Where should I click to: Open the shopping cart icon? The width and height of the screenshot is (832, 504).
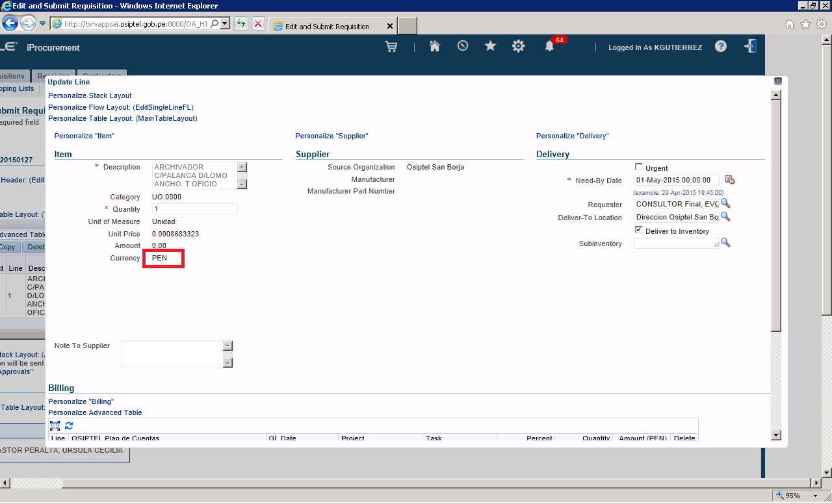coord(391,47)
